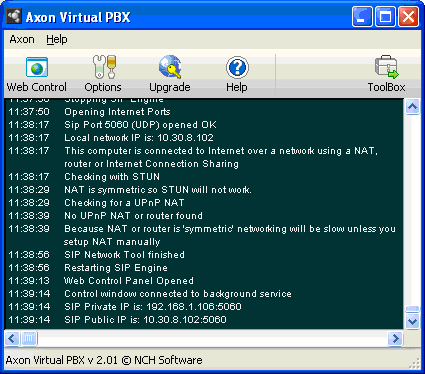This screenshot has width=425, height=374.
Task: Open Web Control from the toolbar
Action: coord(37,74)
